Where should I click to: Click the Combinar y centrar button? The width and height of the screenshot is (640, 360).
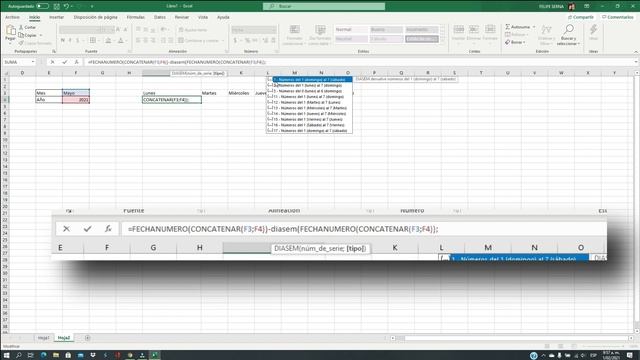click(x=199, y=40)
